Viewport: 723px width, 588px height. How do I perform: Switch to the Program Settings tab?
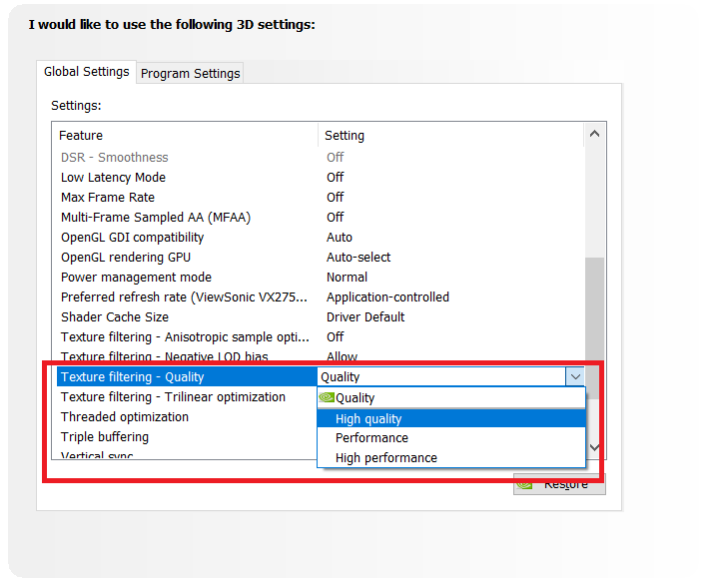coord(190,73)
